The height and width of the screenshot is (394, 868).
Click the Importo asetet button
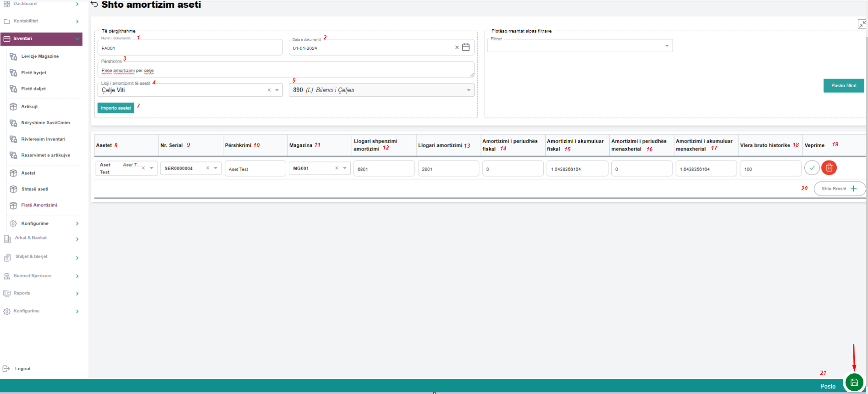116,108
